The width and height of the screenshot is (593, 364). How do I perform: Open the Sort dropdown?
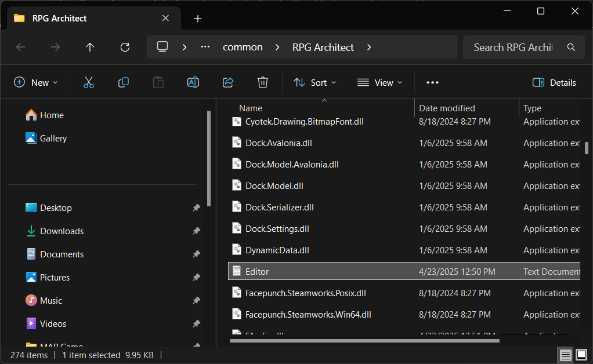pos(314,82)
